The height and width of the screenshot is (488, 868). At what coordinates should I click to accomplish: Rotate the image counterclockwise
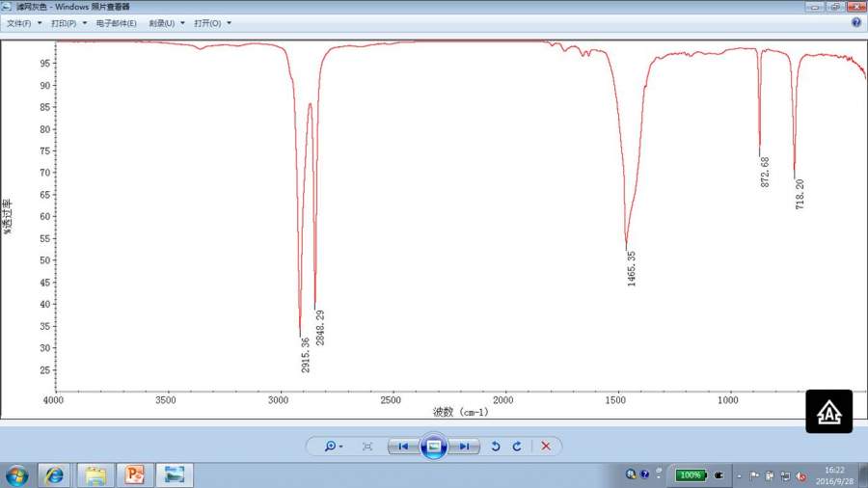tap(496, 447)
